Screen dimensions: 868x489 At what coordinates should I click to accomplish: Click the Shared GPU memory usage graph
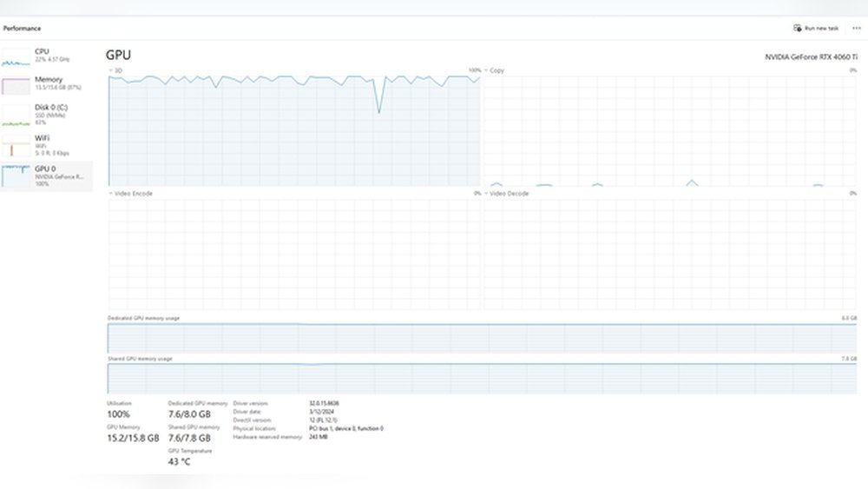click(x=482, y=378)
